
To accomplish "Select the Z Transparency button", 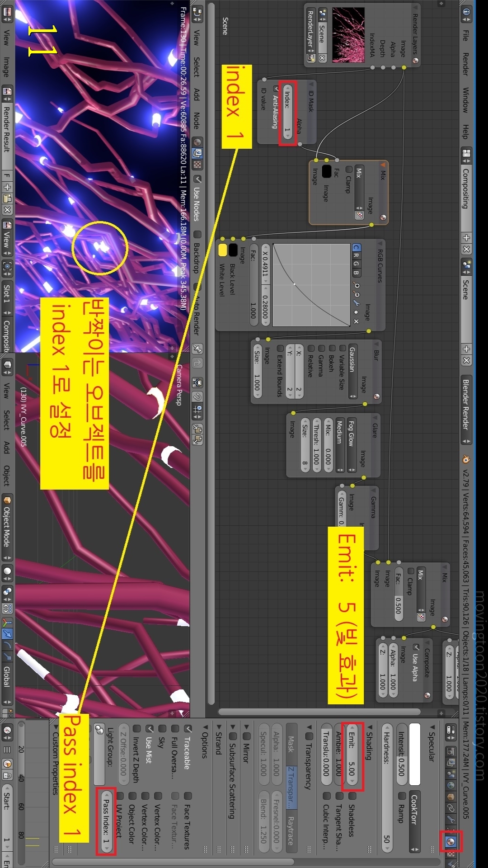I will (x=291, y=788).
